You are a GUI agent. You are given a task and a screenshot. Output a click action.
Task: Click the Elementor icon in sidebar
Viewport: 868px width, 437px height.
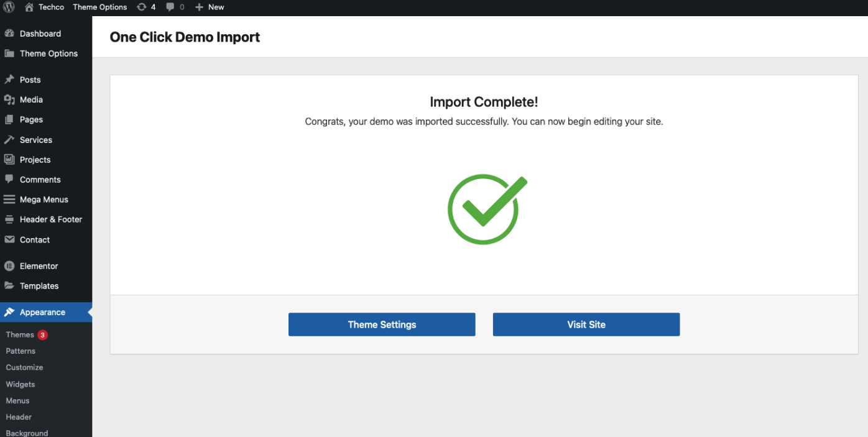click(9, 266)
